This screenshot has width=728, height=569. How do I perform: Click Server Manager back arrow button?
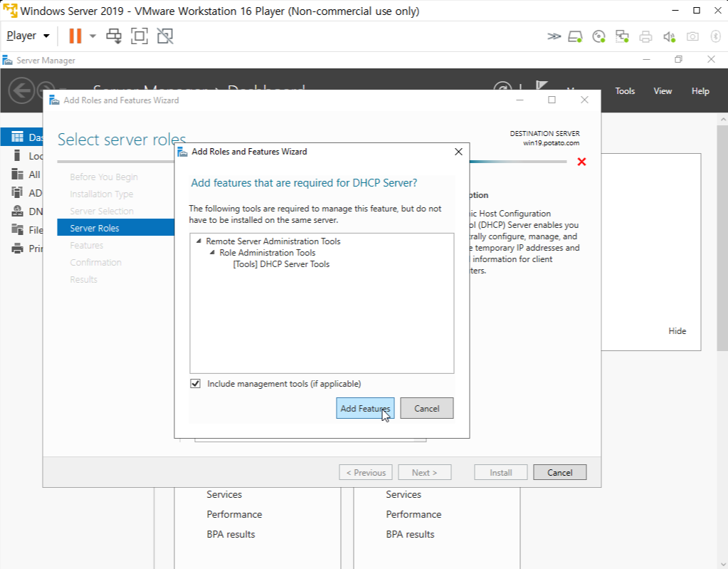click(21, 90)
